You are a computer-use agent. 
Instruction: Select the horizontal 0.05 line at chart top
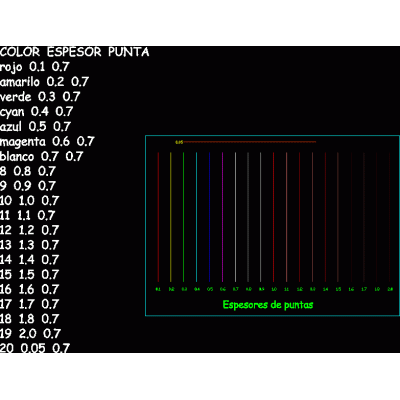tap(250, 142)
